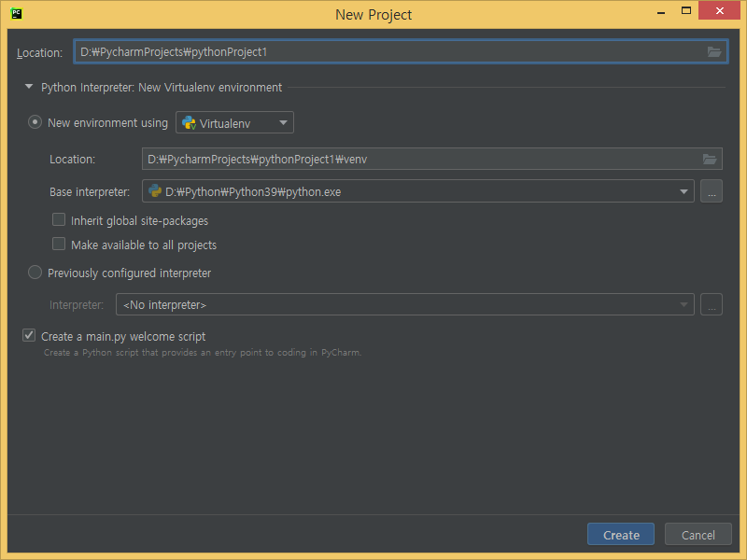Viewport: 747px width, 560px height.
Task: Open the Virtualenv environment type dropdown
Action: pyautogui.click(x=235, y=123)
